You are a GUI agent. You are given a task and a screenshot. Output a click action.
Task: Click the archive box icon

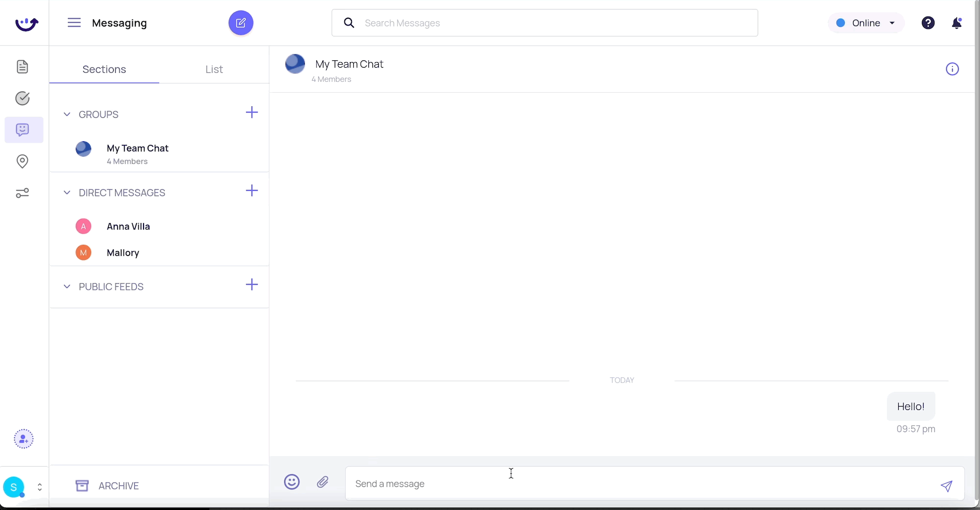(x=82, y=485)
